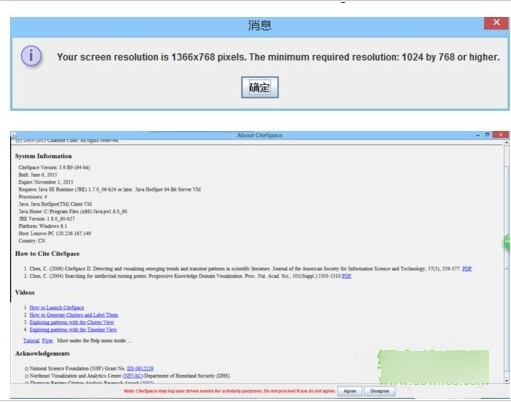This screenshot has width=511, height=402.
Task: Open the Tutorial link
Action: [x=31, y=340]
